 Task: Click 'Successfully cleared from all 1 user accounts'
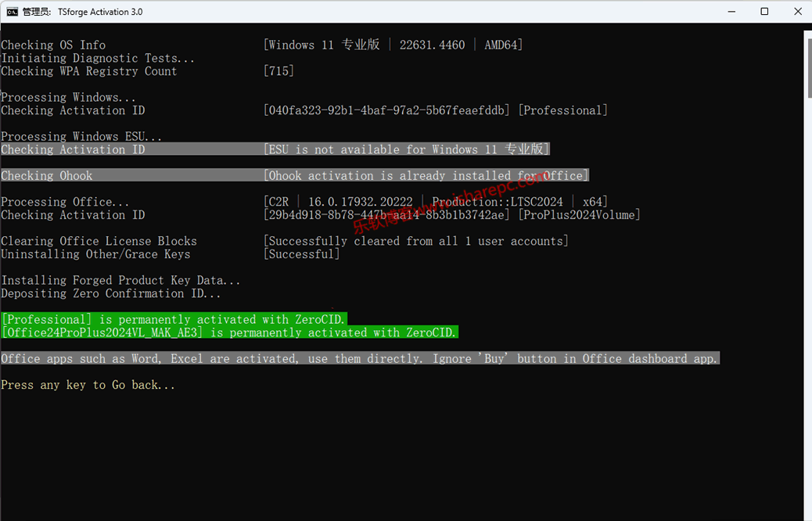tap(416, 241)
